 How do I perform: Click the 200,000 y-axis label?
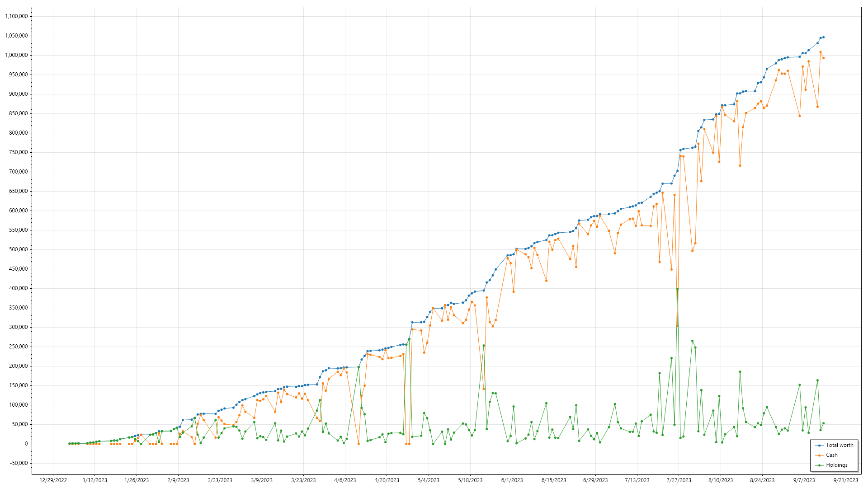pyautogui.click(x=19, y=366)
